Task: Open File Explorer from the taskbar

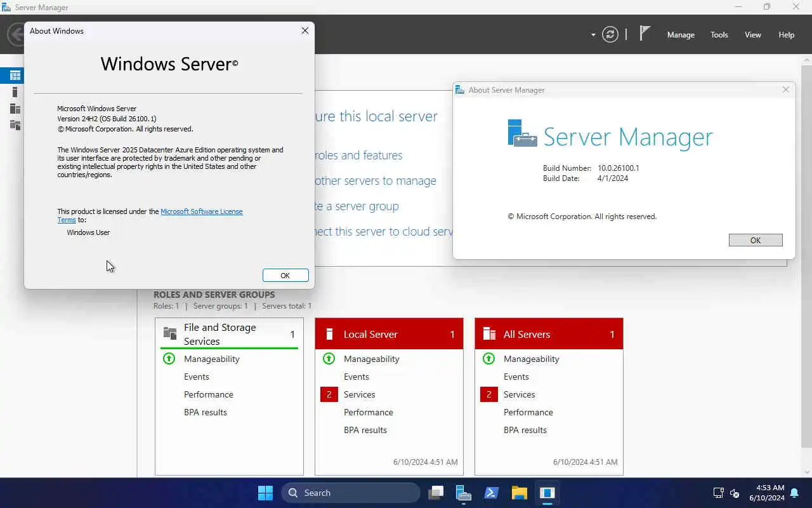Action: coord(520,493)
